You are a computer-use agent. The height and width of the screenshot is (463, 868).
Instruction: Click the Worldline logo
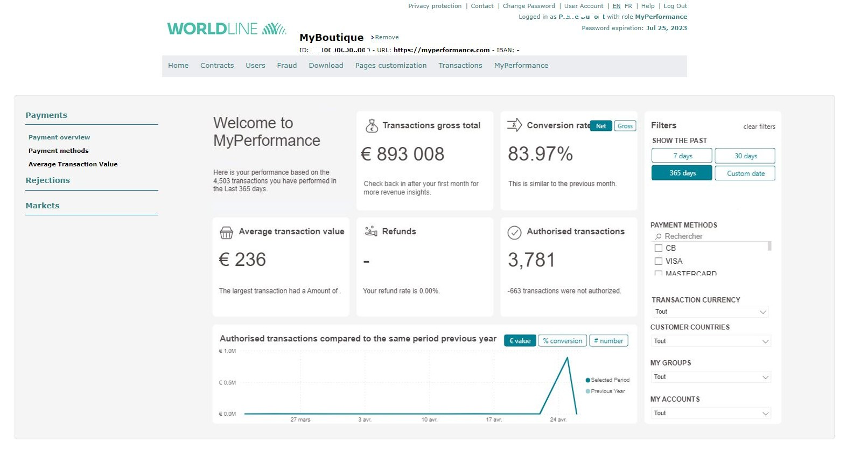(x=227, y=29)
